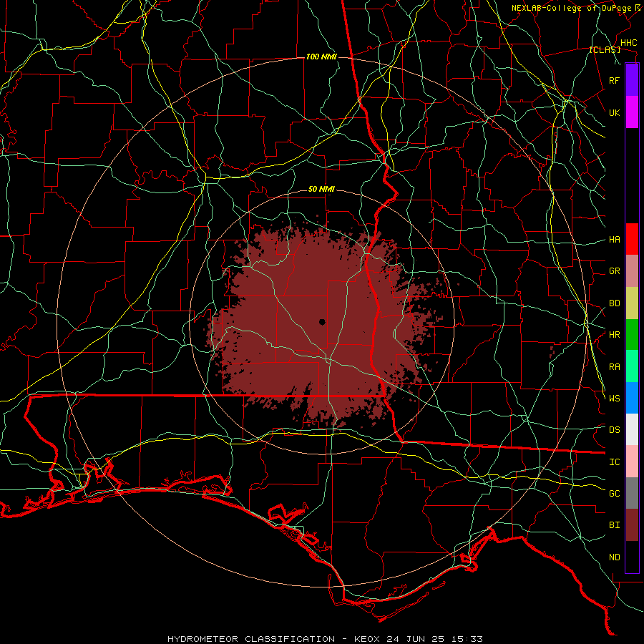Click the dusty pink GR legend swatch

[632, 271]
